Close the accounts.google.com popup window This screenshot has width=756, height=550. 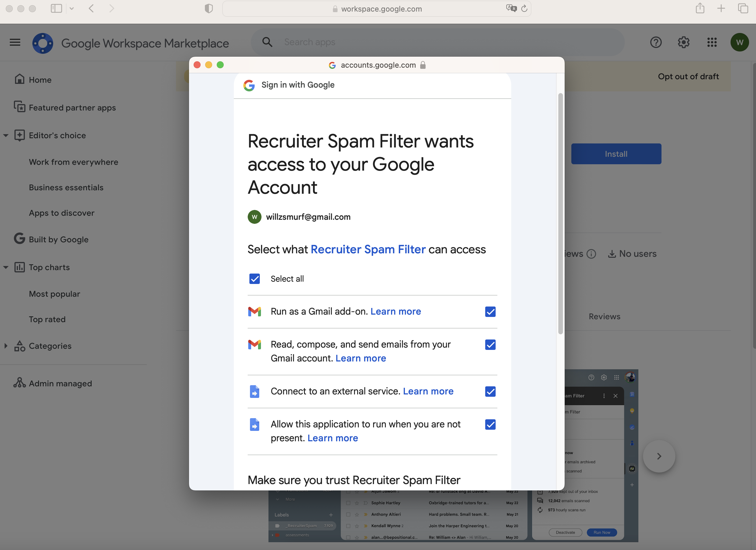(197, 65)
